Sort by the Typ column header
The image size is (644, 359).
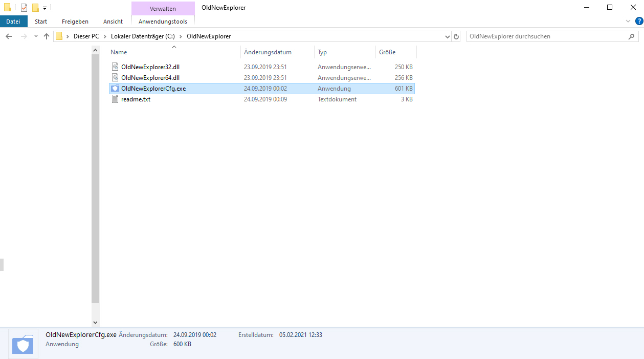[x=344, y=52]
